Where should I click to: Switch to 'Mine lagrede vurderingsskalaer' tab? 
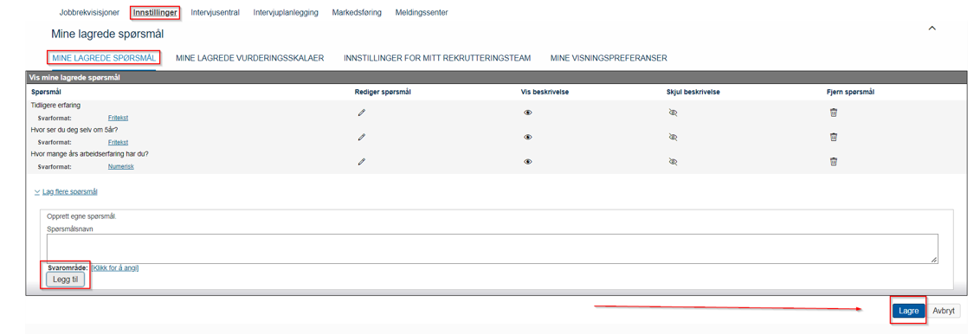[250, 58]
